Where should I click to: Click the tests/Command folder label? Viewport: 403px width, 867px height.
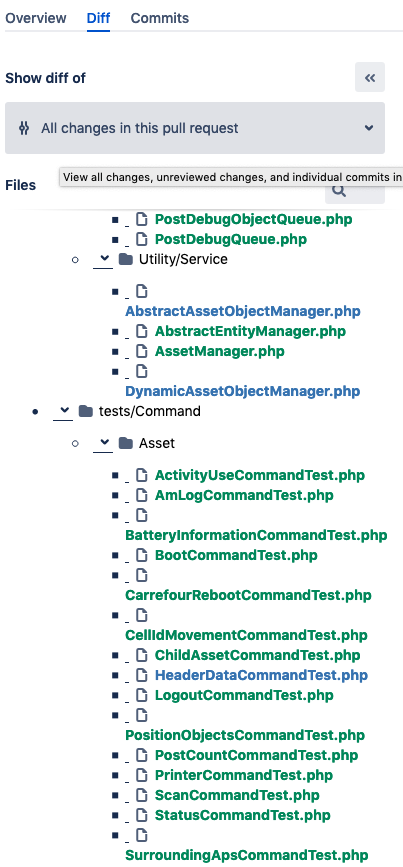[150, 411]
